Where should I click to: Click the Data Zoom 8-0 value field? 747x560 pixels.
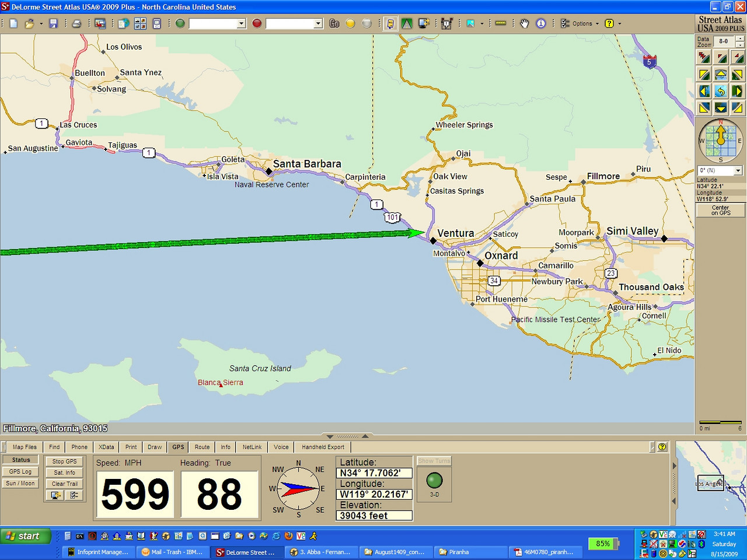click(724, 41)
